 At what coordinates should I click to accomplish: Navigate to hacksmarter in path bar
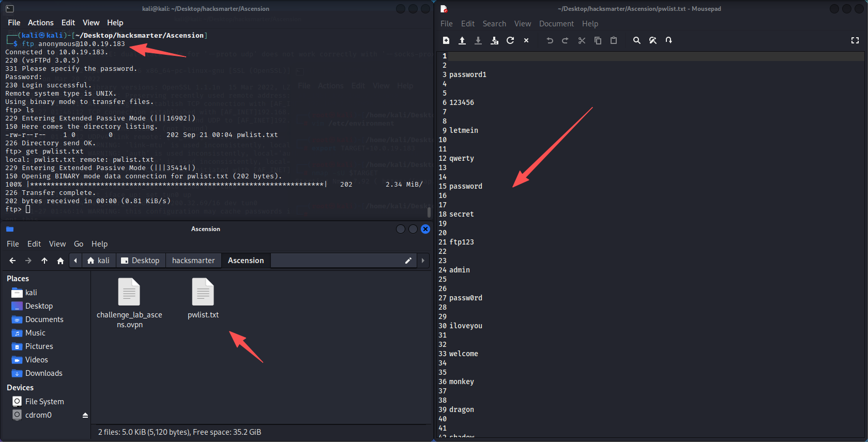[x=193, y=261]
